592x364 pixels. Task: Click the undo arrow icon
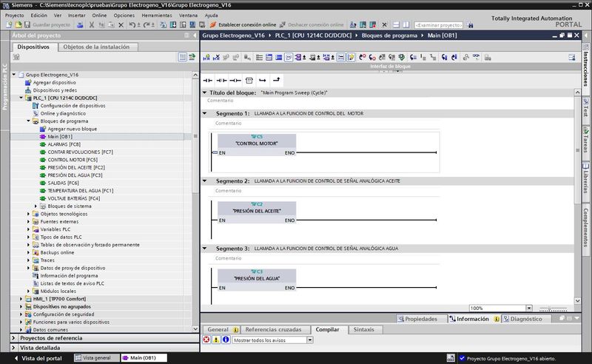coord(132,25)
